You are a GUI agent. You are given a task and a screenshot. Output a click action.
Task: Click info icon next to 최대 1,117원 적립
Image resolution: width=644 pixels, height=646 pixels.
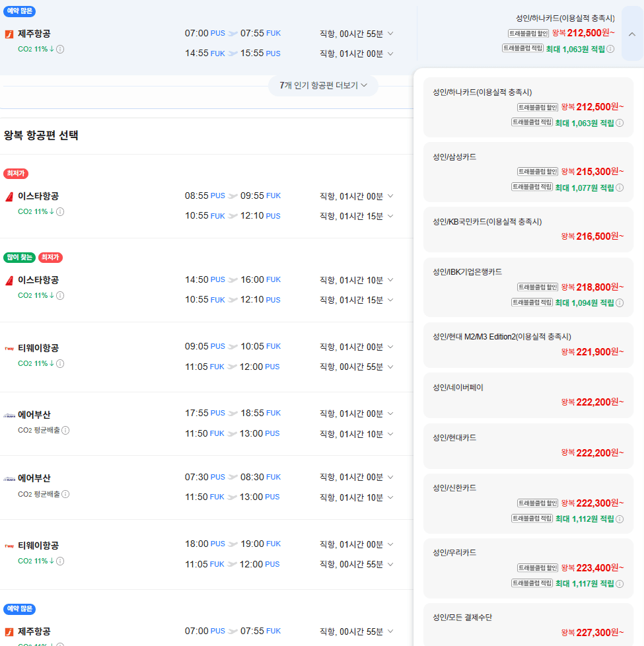[x=620, y=584]
